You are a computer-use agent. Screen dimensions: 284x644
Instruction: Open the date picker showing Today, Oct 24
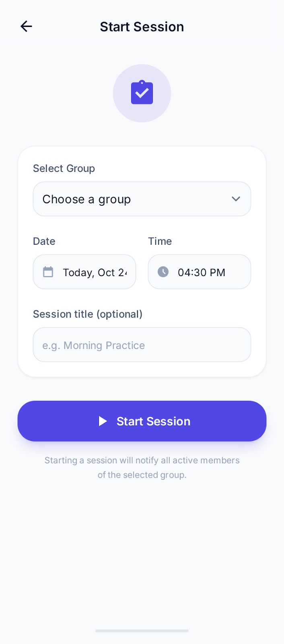84,272
